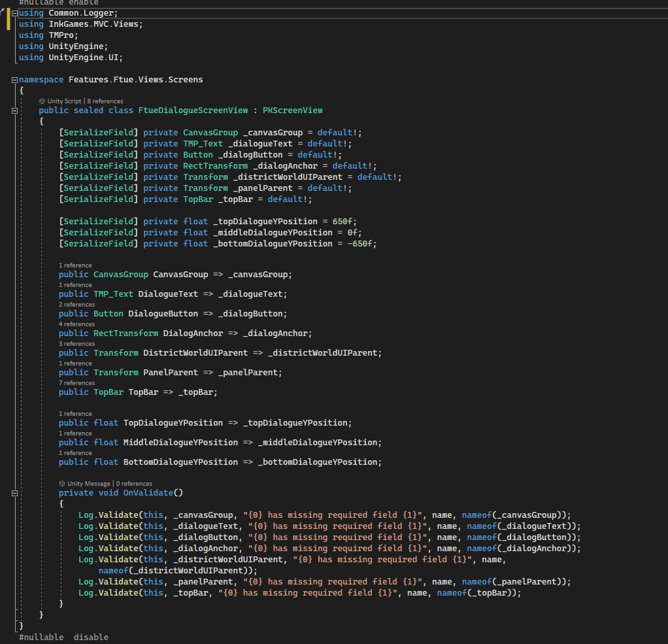Viewport: 668px width, 644px height.
Task: Click the DialogueButton property name
Action: coord(163,314)
